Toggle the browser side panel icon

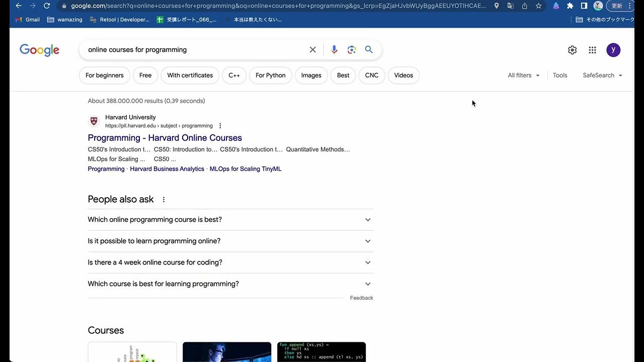click(584, 6)
